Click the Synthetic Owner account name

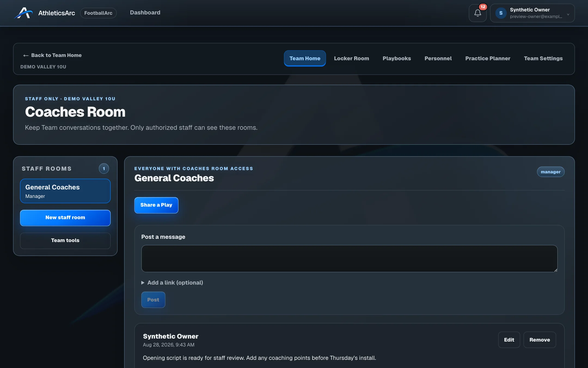(529, 10)
